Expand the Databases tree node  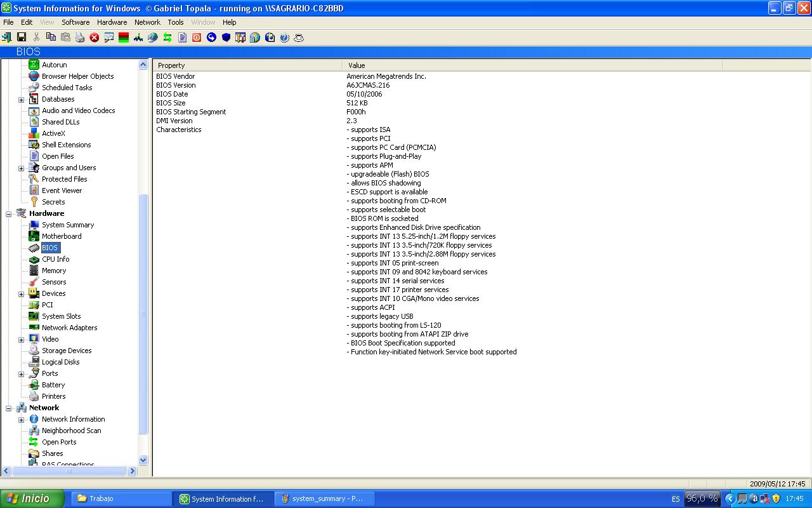point(21,100)
